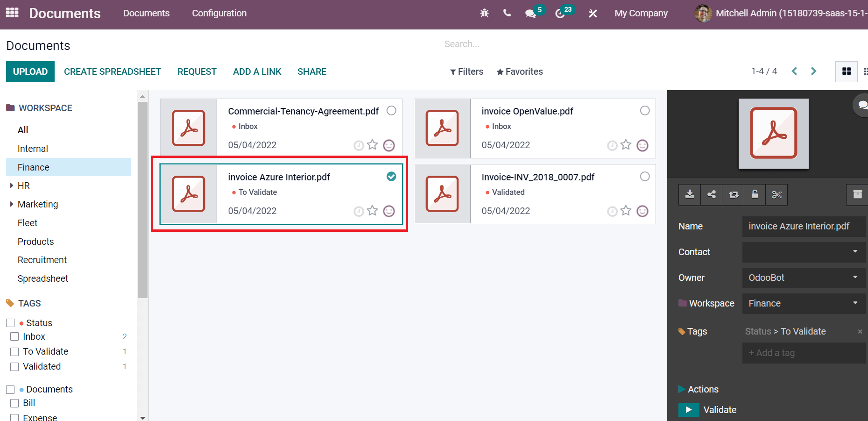The width and height of the screenshot is (868, 421).
Task: Click CREATE SPREADSHEET button
Action: (113, 71)
